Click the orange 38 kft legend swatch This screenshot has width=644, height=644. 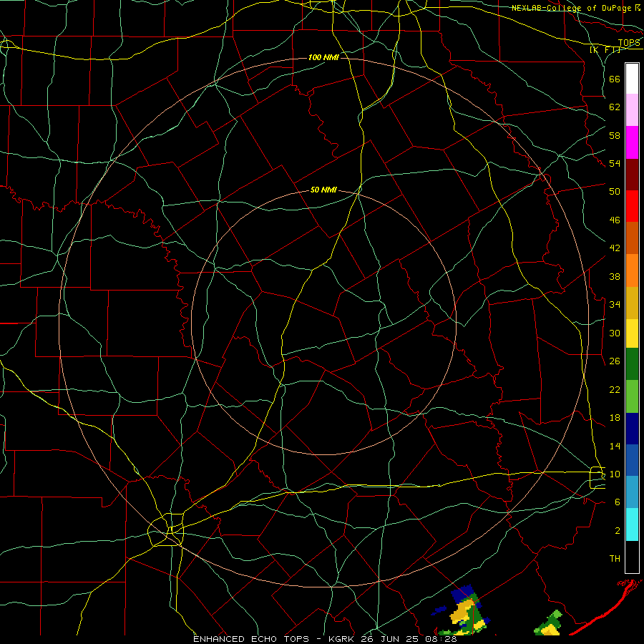(x=632, y=270)
